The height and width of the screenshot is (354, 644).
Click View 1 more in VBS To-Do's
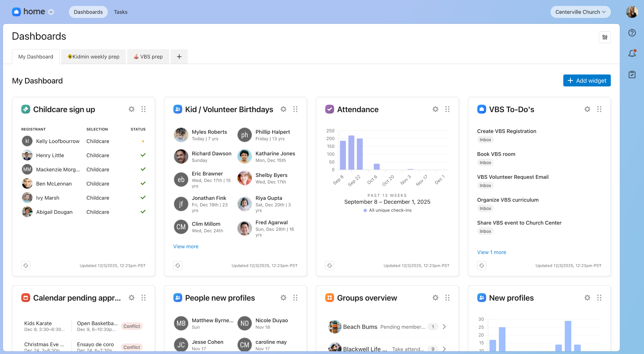491,252
